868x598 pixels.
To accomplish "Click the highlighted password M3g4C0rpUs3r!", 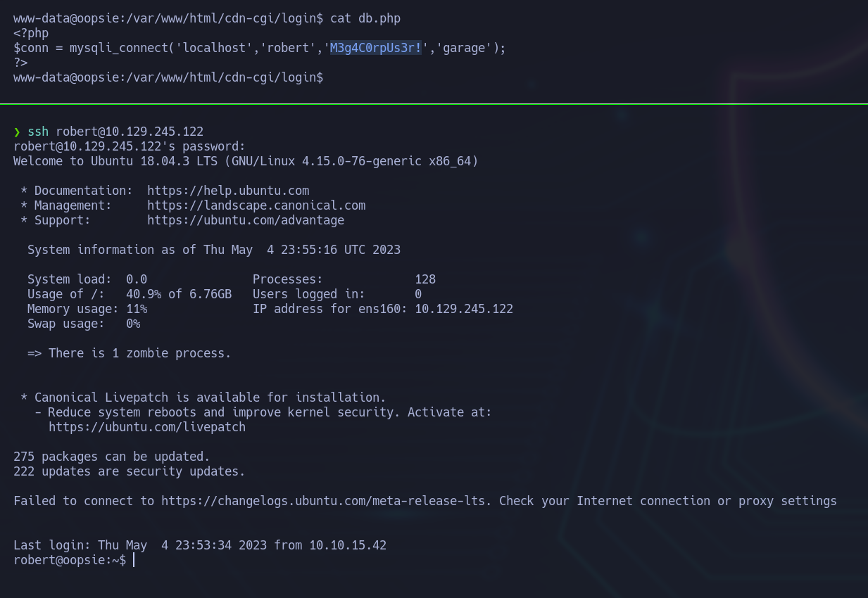I will point(376,48).
